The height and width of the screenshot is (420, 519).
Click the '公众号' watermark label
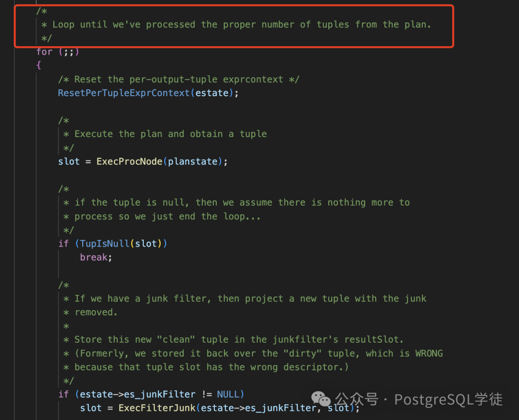pyautogui.click(x=357, y=399)
